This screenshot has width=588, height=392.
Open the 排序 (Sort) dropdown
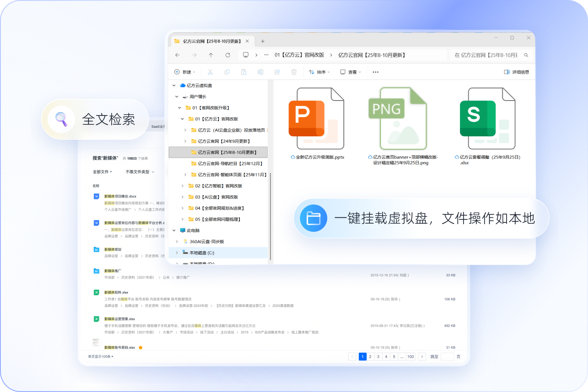tap(319, 72)
